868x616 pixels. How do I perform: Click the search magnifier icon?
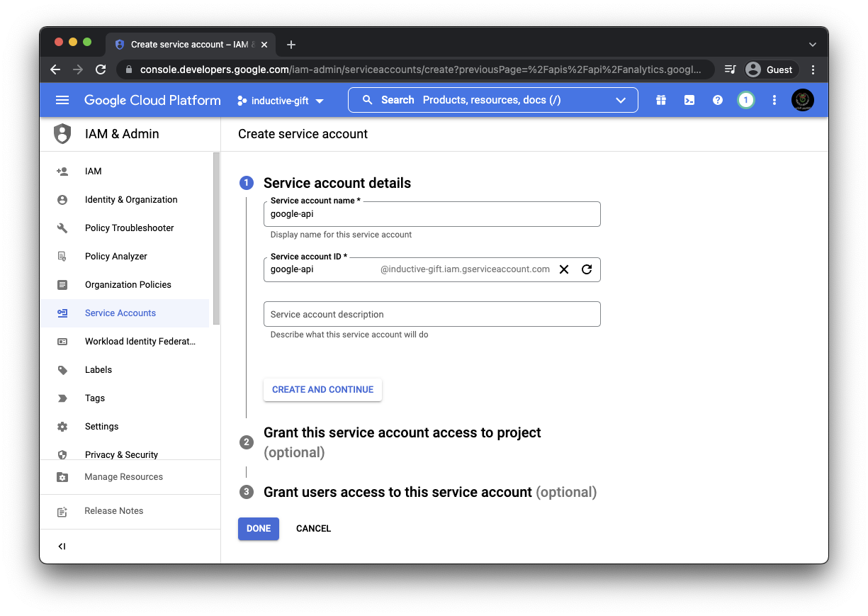point(368,100)
